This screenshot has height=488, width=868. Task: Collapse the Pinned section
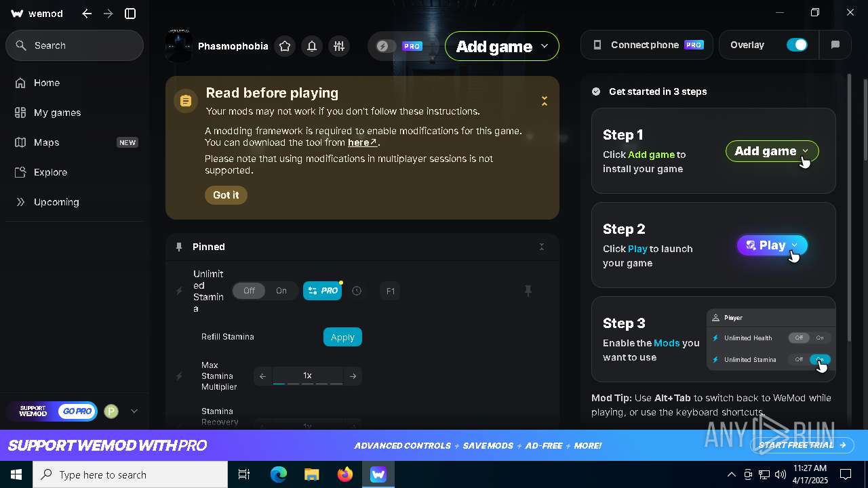coord(542,247)
